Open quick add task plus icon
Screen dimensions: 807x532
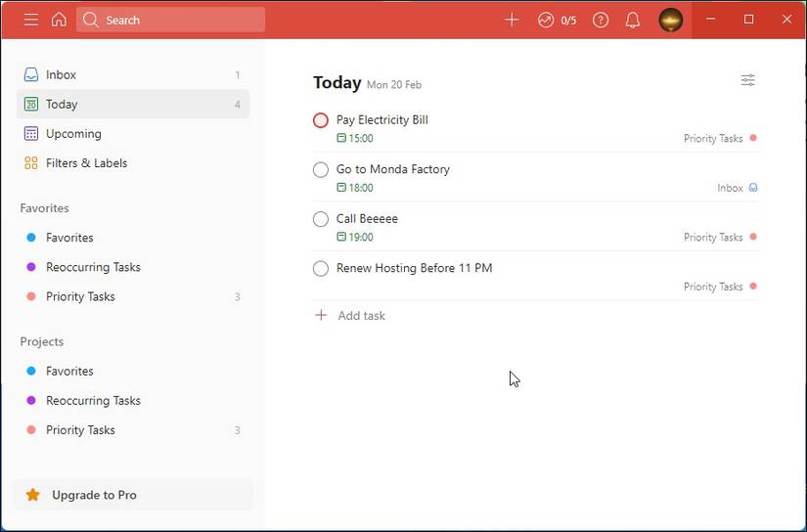tap(512, 21)
